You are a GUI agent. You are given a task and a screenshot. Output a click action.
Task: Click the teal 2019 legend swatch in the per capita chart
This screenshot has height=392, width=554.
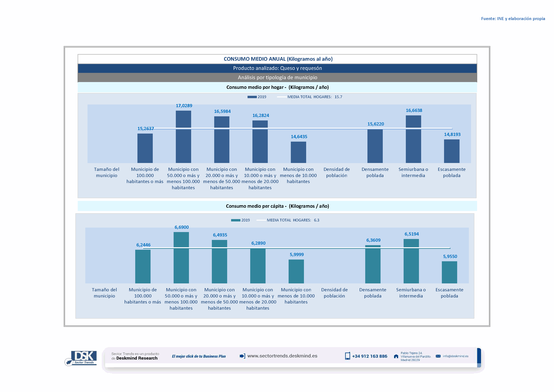(236, 220)
